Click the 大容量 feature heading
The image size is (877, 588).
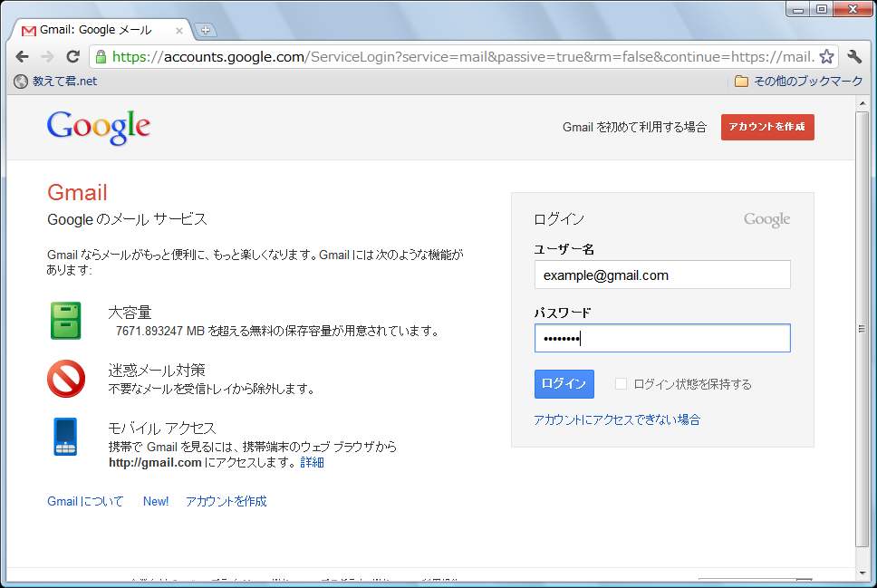[x=130, y=313]
